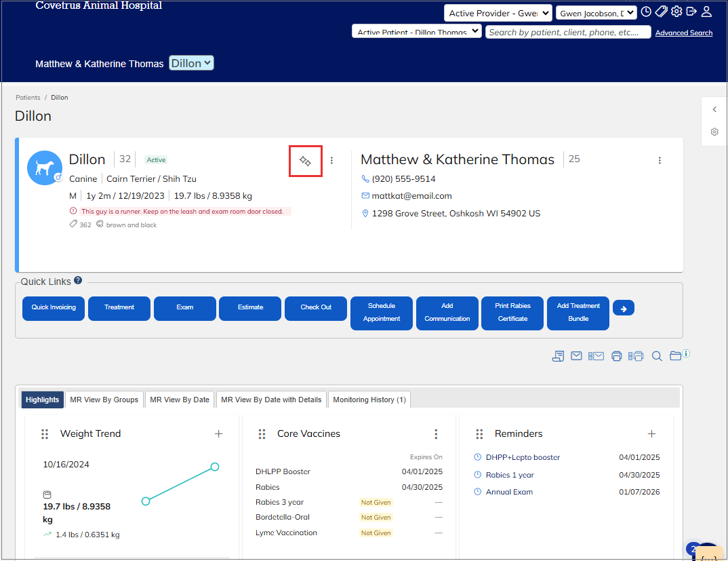Collapse the right side panel chevron
This screenshot has width=728, height=561.
pyautogui.click(x=714, y=109)
